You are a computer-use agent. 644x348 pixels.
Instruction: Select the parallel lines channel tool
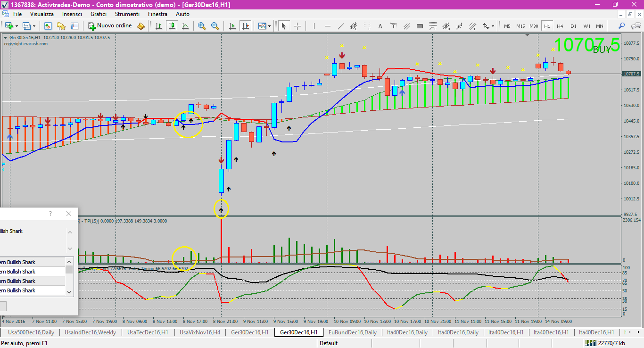pyautogui.click(x=406, y=26)
